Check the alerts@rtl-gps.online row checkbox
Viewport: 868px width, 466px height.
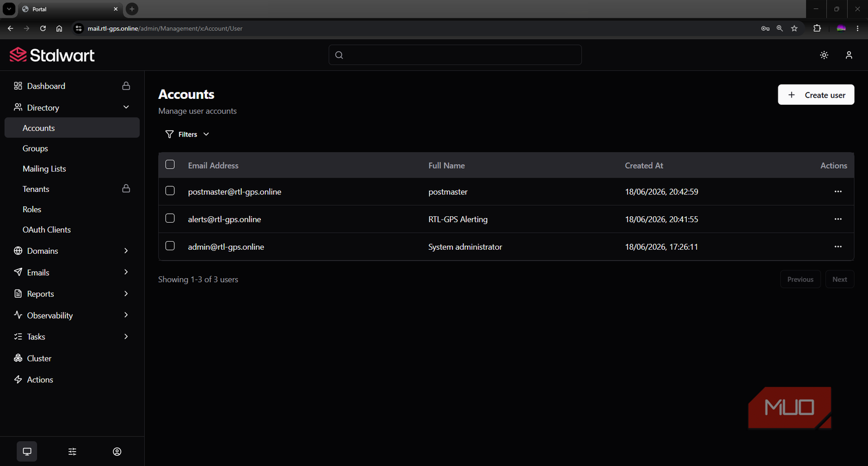170,218
